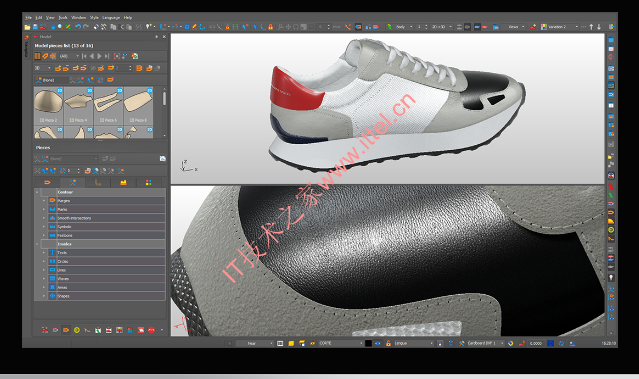The width and height of the screenshot is (639, 379).
Task: Toggle the eye visibility icon in status bar
Action: (x=378, y=344)
